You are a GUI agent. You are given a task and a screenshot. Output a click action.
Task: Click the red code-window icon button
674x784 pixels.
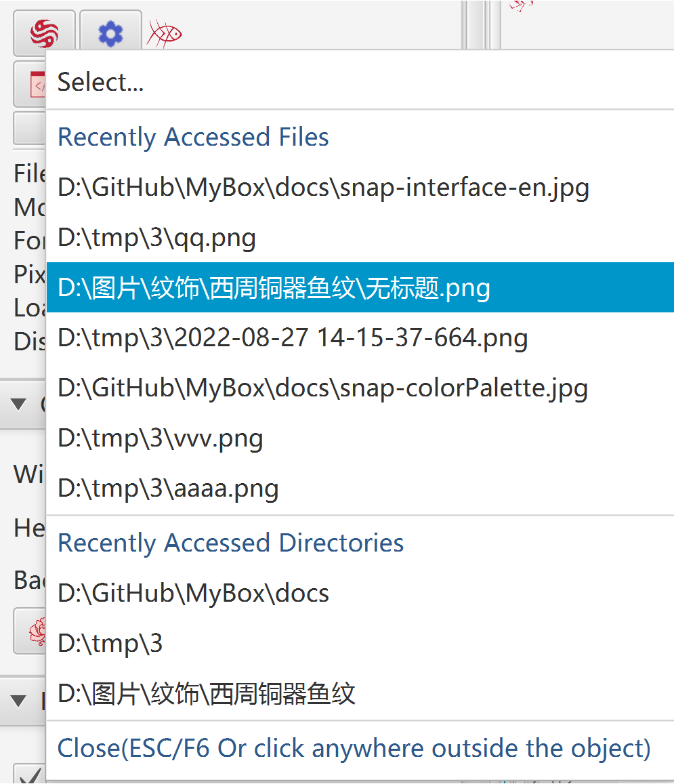(31, 84)
